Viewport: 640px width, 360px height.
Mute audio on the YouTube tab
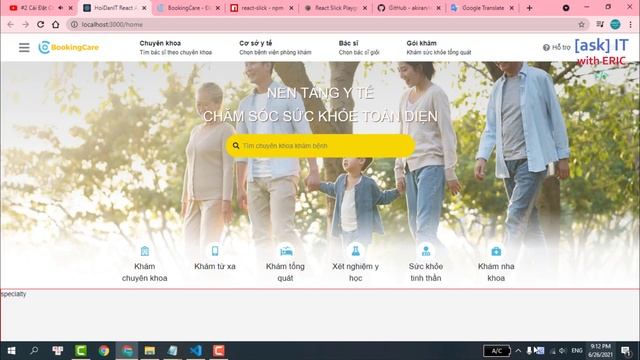(x=61, y=8)
